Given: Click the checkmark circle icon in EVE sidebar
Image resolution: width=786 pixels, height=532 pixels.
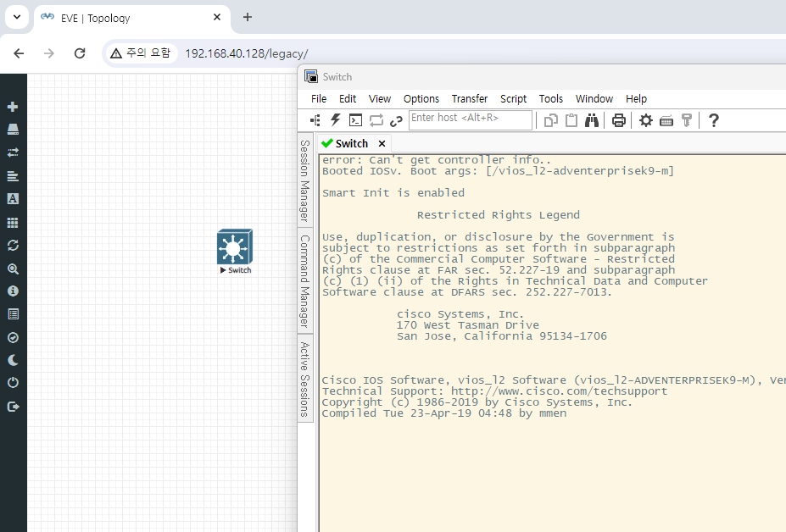Looking at the screenshot, I should tap(13, 338).
